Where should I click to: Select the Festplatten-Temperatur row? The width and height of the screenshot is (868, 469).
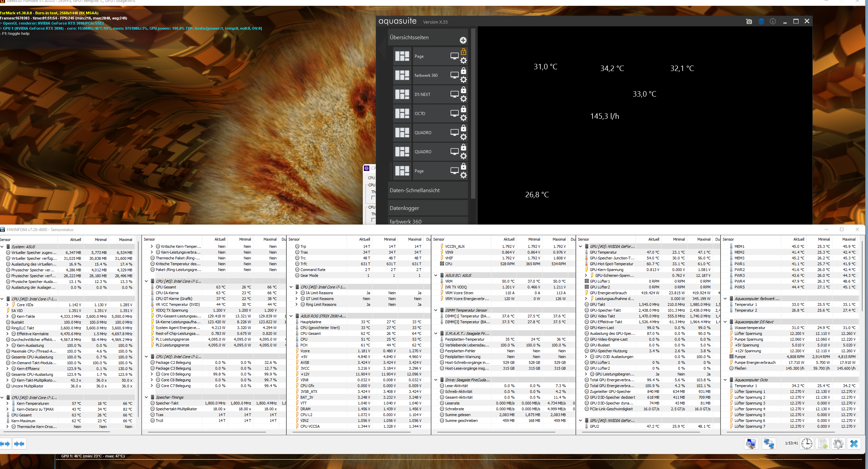click(x=503, y=339)
